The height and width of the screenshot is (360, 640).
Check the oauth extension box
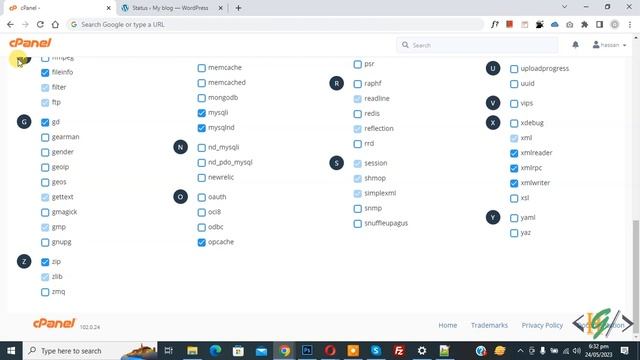[202, 198]
